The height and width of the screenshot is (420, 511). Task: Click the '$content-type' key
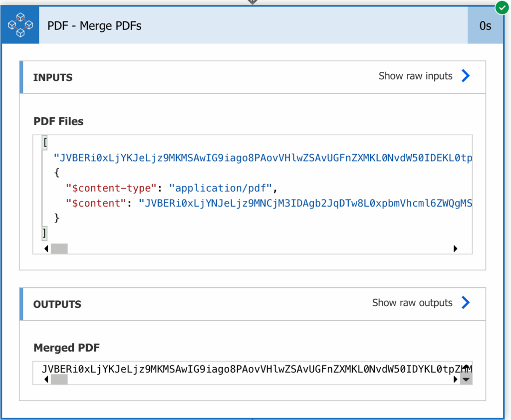coord(111,188)
